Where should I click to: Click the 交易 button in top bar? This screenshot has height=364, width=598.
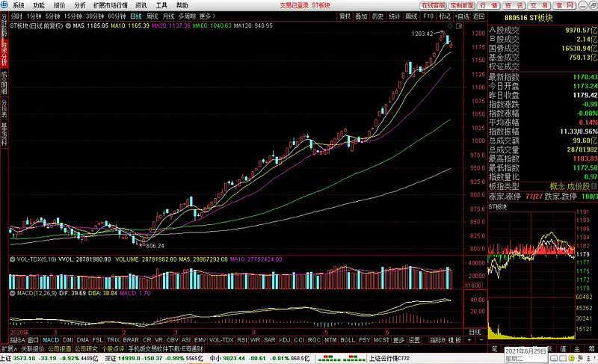pyautogui.click(x=539, y=5)
